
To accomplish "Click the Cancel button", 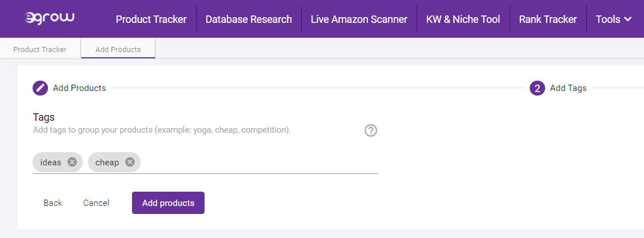I will [x=96, y=203].
